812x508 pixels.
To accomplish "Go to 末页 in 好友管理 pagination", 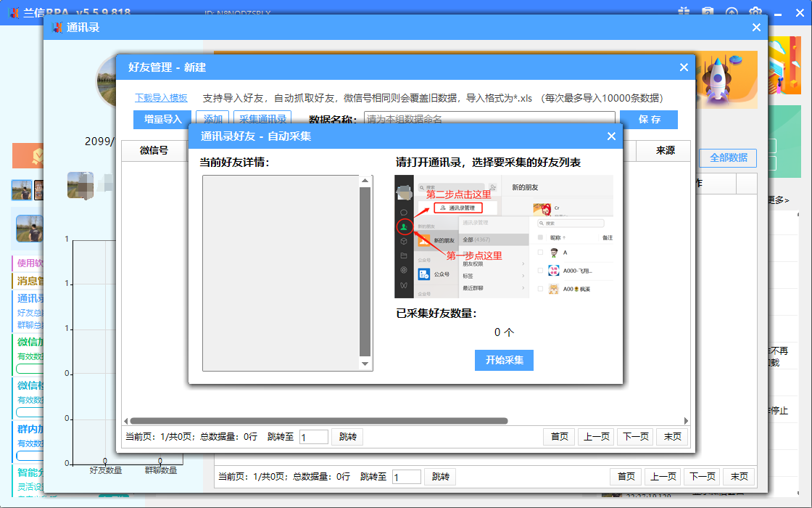I will click(671, 437).
